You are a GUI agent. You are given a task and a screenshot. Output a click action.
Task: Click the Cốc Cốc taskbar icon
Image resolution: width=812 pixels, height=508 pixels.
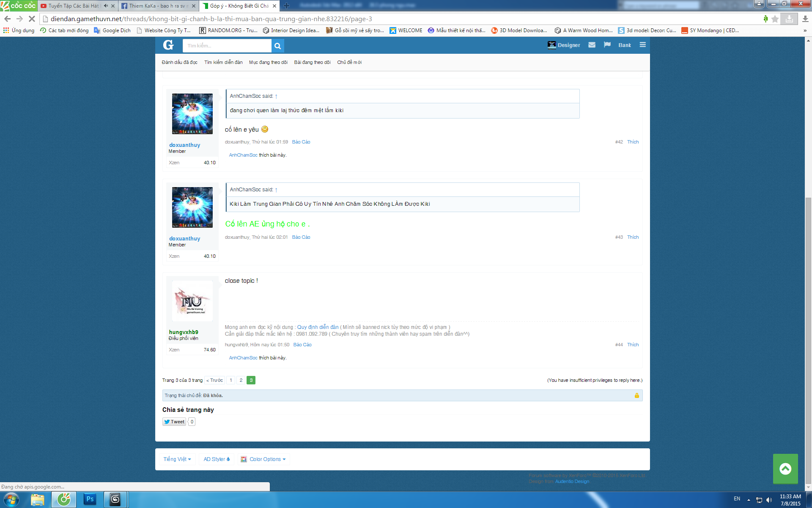[x=64, y=500]
